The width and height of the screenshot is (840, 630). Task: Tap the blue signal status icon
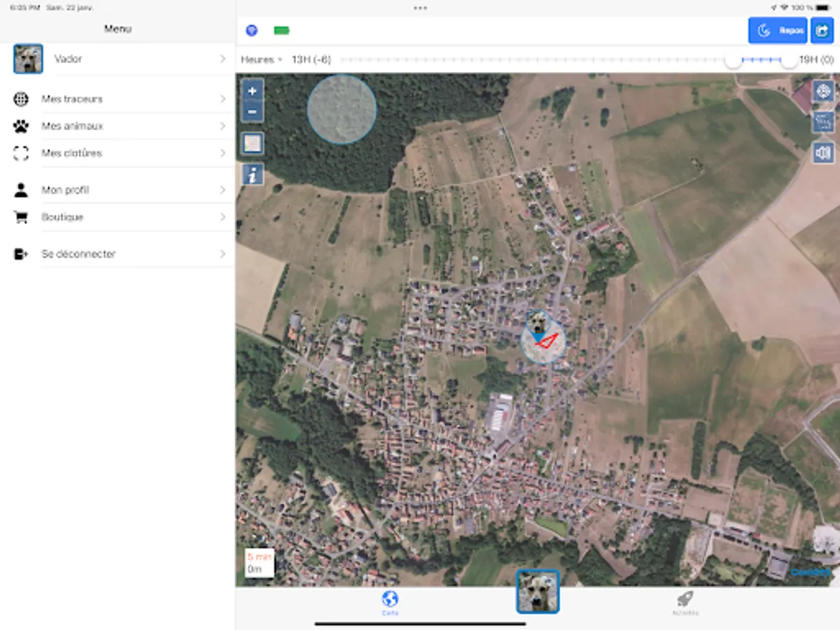(x=252, y=31)
